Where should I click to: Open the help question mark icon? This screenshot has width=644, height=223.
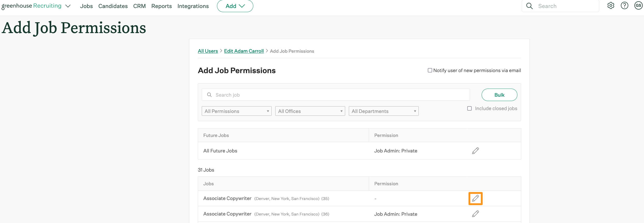pos(624,6)
